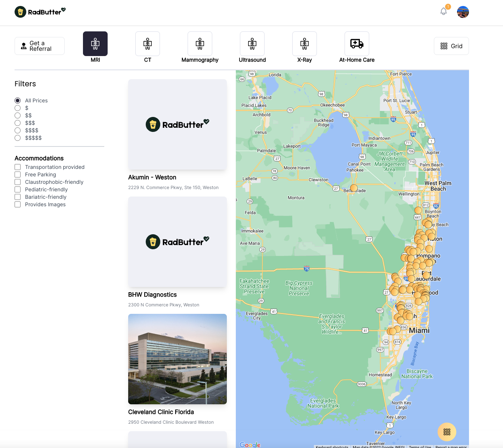Open map Terms of Use link

click(420, 447)
